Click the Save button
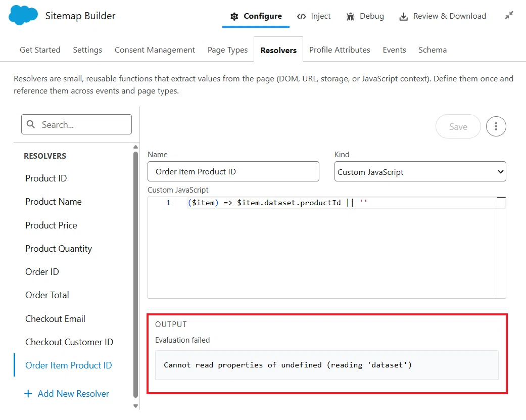This screenshot has width=526, height=420. pos(458,126)
